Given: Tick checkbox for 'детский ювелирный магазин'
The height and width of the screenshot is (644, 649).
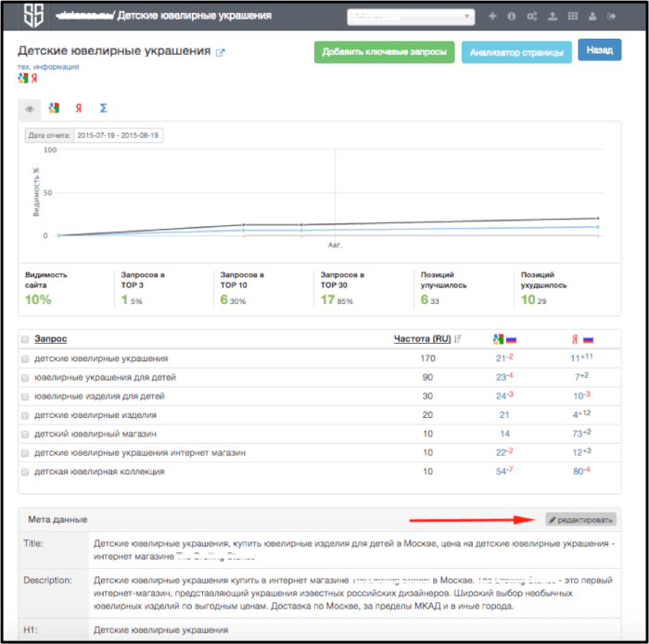Looking at the screenshot, I should [25, 434].
